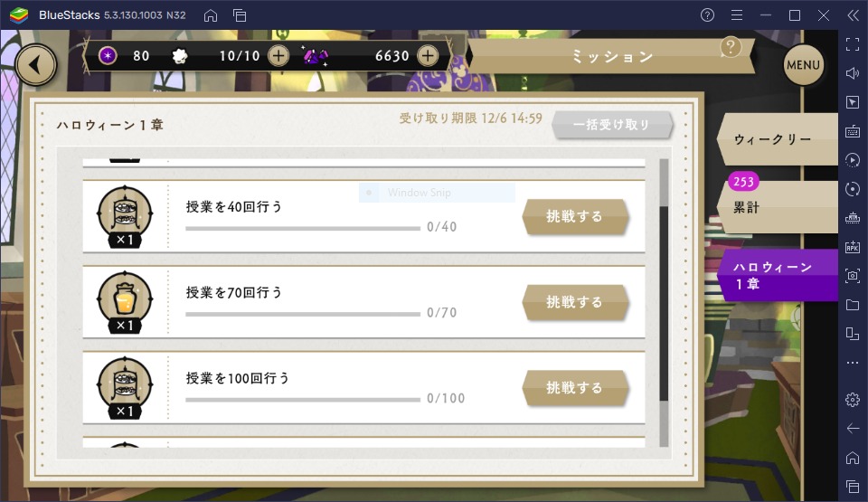Open BlueStacks settings gear in sidebar
This screenshot has width=868, height=502.
[x=853, y=400]
